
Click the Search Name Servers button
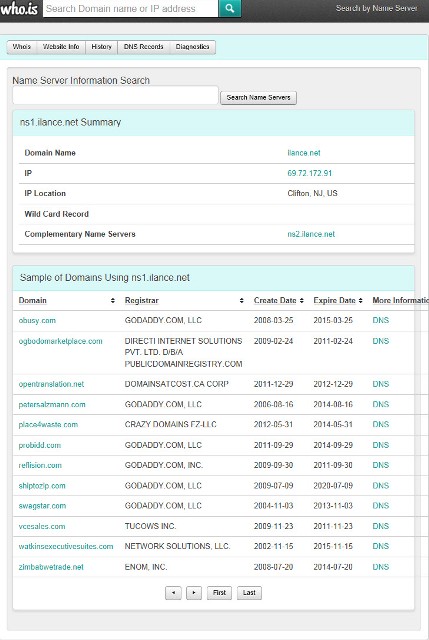pos(258,98)
